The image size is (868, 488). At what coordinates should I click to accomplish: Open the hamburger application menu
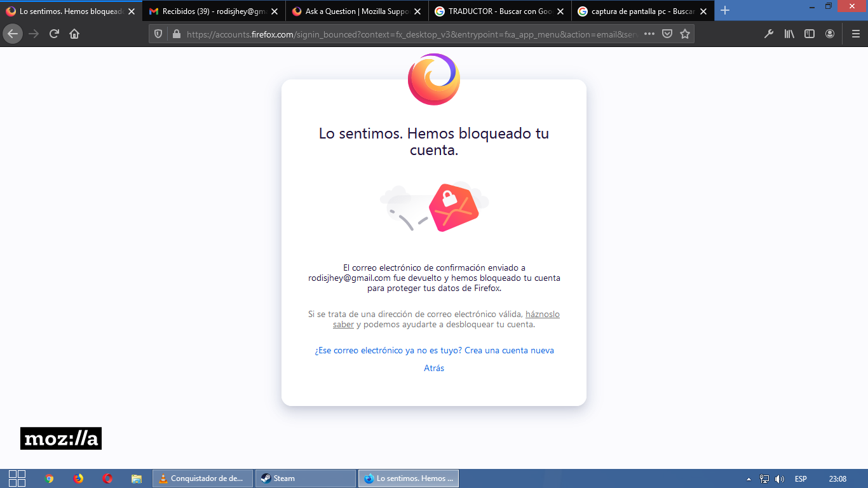click(856, 34)
